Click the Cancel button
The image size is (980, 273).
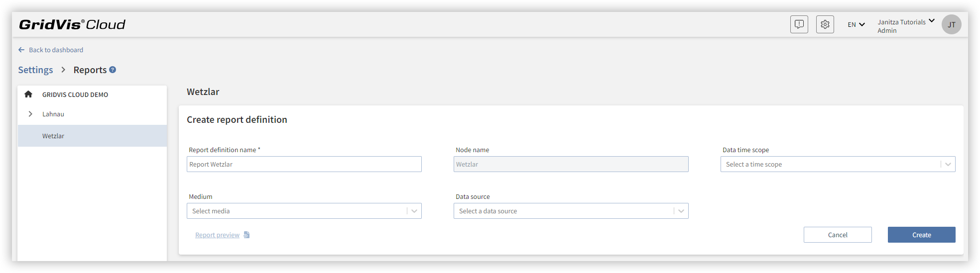tap(838, 235)
